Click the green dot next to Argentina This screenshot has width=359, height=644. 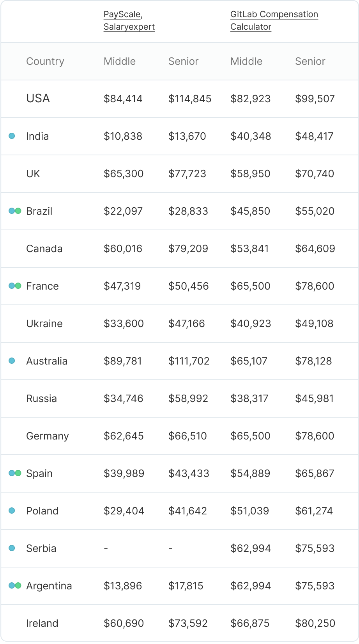click(18, 586)
